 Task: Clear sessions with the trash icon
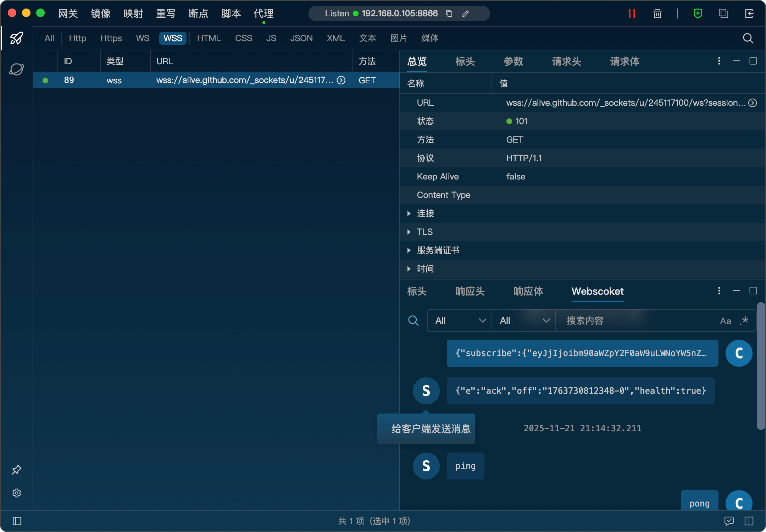[x=657, y=13]
